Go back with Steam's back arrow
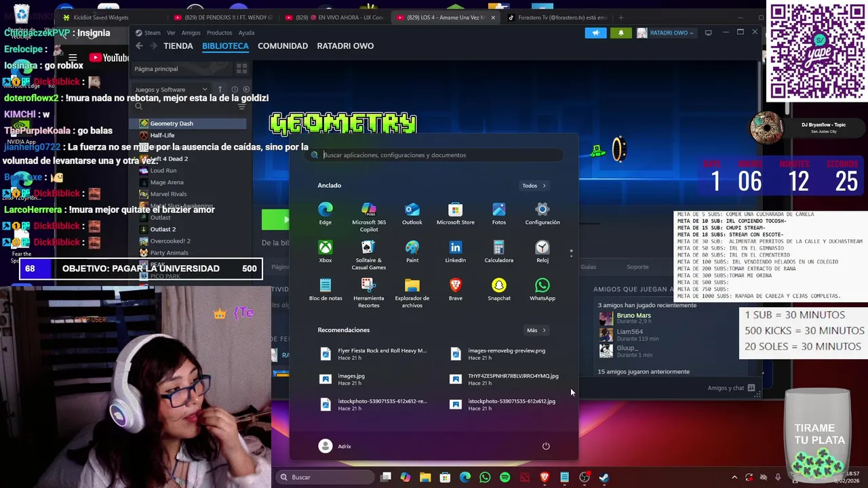 click(139, 46)
